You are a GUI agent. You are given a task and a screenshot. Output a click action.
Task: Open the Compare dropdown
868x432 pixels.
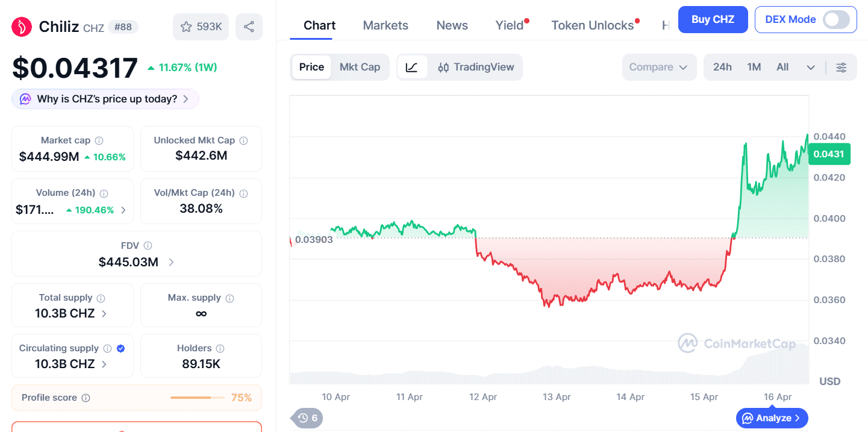pyautogui.click(x=658, y=67)
